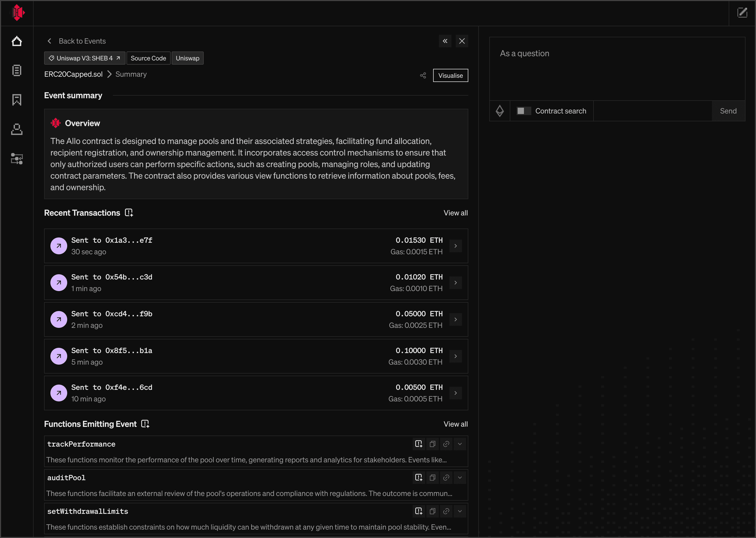Screen dimensions: 756x538
Task: Open transaction sent to 0x1a3...e7f details
Action: coord(455,246)
